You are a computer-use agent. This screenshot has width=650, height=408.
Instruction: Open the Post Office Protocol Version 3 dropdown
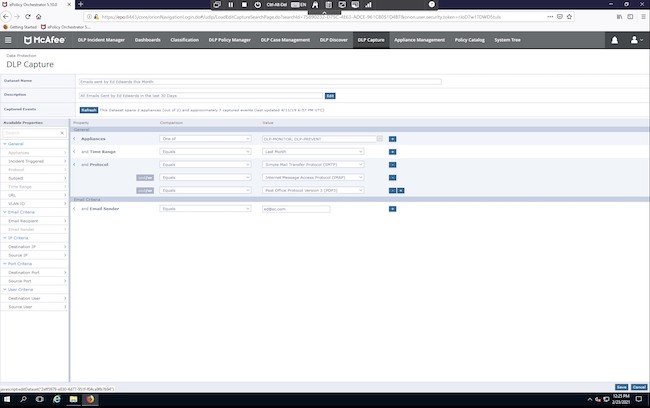(x=313, y=190)
